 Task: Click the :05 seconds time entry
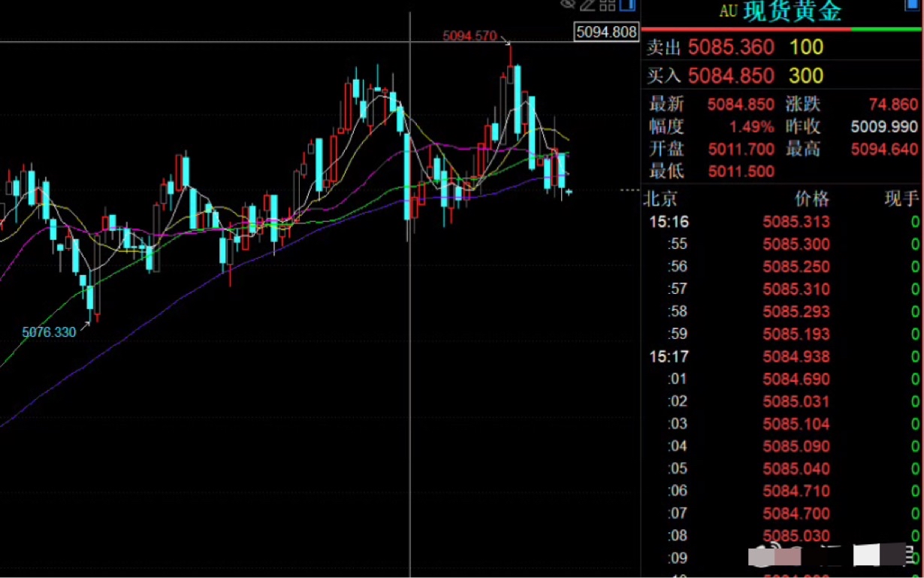(678, 468)
